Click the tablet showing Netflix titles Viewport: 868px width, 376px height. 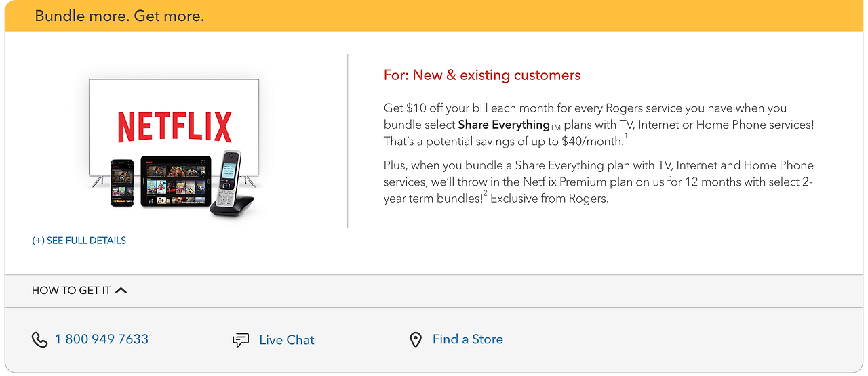(x=176, y=180)
